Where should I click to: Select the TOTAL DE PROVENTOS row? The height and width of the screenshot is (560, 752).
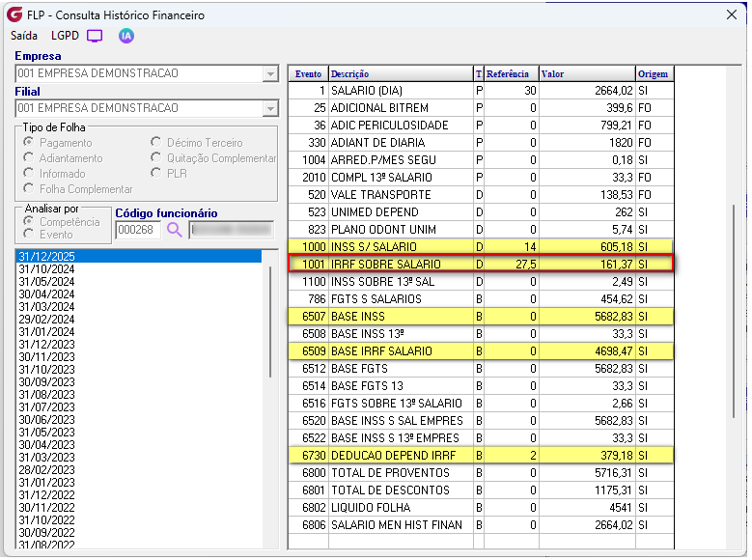tap(481, 473)
